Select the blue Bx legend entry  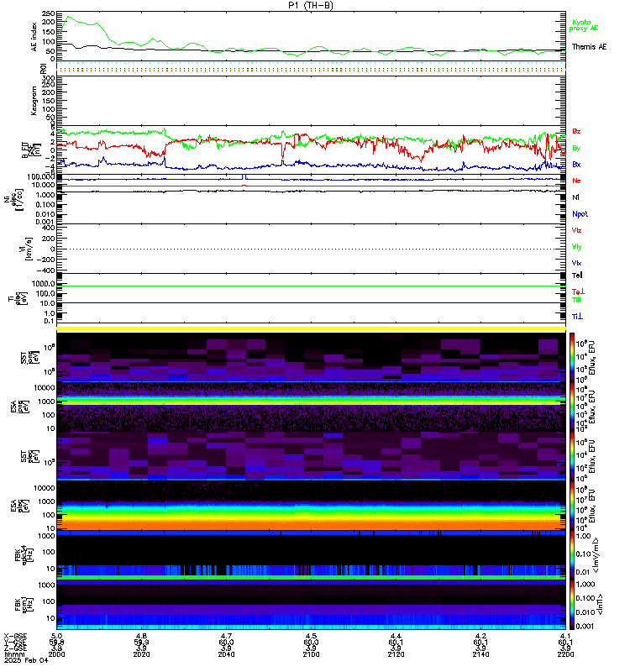[576, 164]
